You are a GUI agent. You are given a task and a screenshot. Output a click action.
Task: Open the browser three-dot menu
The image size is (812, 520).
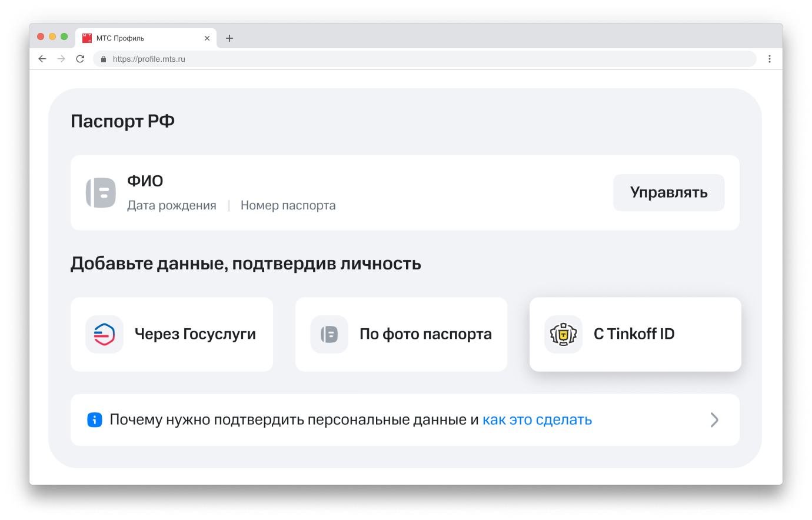770,59
